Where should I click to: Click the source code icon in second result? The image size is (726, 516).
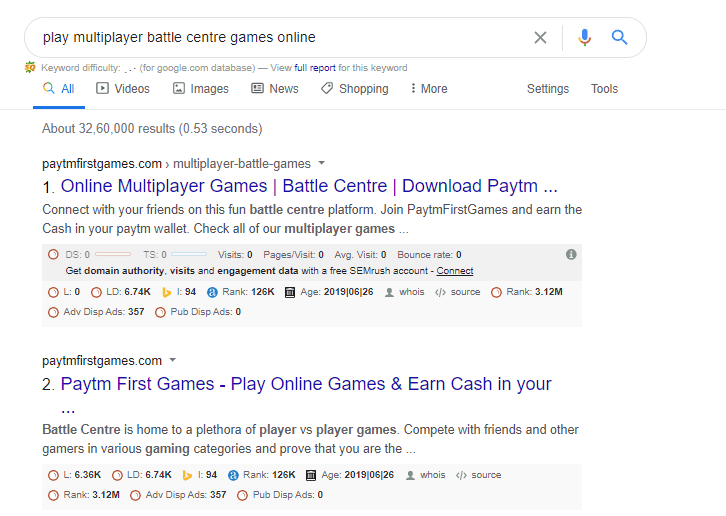(461, 475)
